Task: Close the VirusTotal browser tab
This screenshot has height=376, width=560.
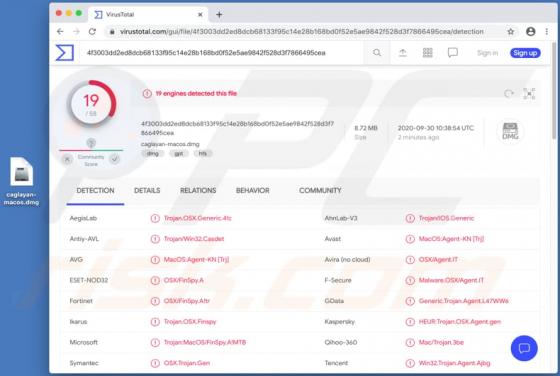Action: (x=200, y=14)
